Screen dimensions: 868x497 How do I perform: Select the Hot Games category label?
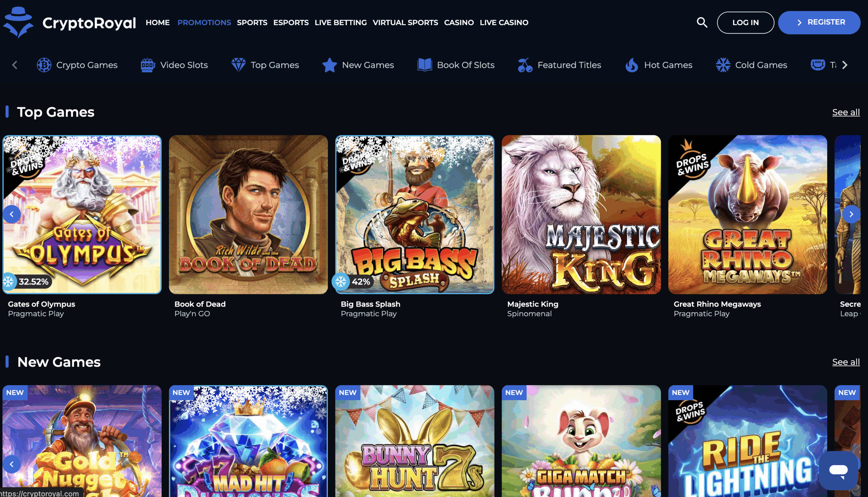668,65
